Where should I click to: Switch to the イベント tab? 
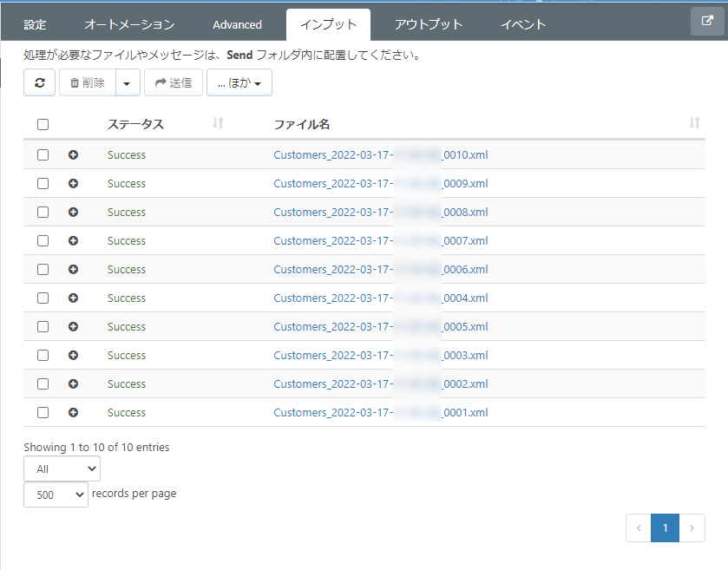click(x=522, y=24)
